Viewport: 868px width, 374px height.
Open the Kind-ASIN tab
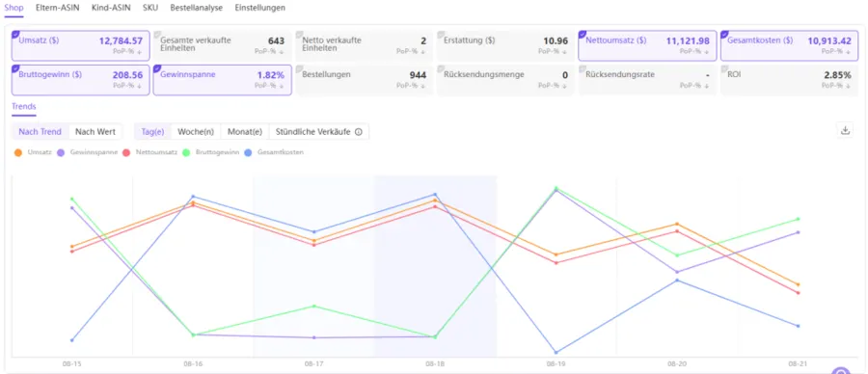point(111,8)
